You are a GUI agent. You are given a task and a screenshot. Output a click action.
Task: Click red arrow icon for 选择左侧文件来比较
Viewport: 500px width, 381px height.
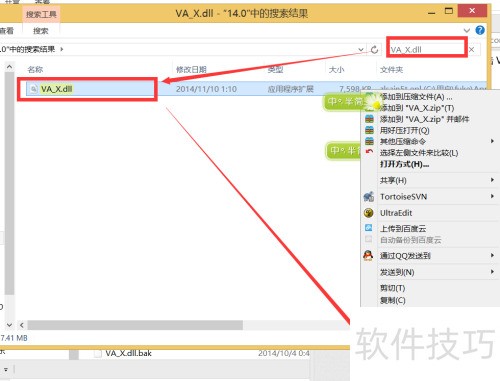(369, 152)
